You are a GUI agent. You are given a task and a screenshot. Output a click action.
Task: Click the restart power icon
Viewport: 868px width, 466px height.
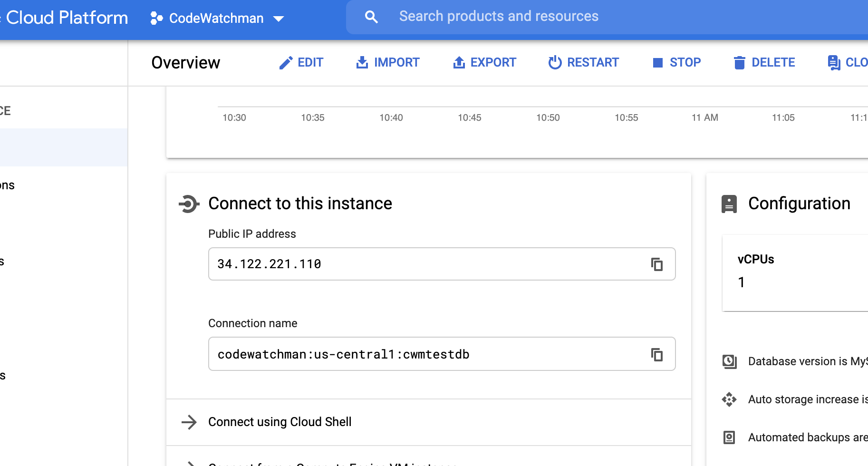point(555,62)
